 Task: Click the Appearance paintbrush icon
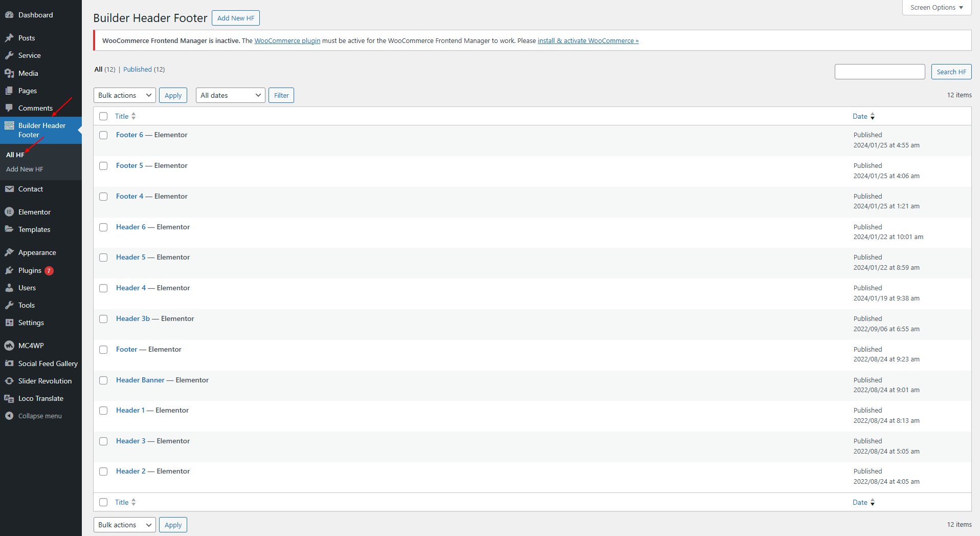click(9, 252)
